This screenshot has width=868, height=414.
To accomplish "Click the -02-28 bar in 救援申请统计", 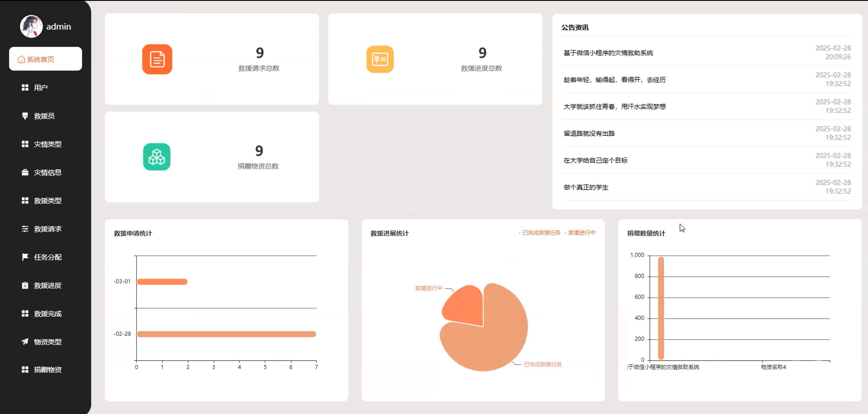I will [x=227, y=334].
